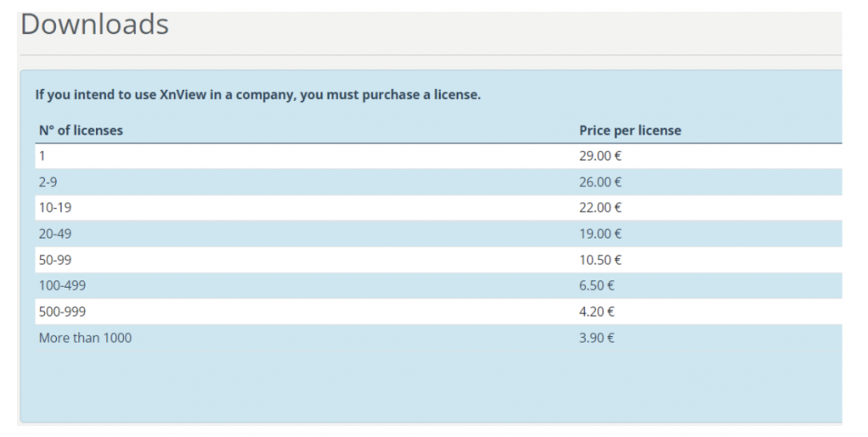
Task: Select the row for 1 license
Action: [42, 156]
